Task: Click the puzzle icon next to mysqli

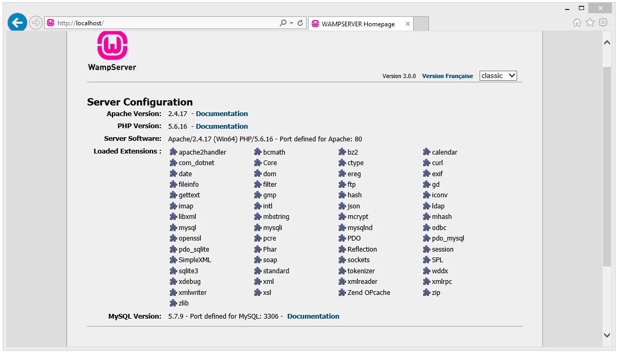Action: (258, 228)
